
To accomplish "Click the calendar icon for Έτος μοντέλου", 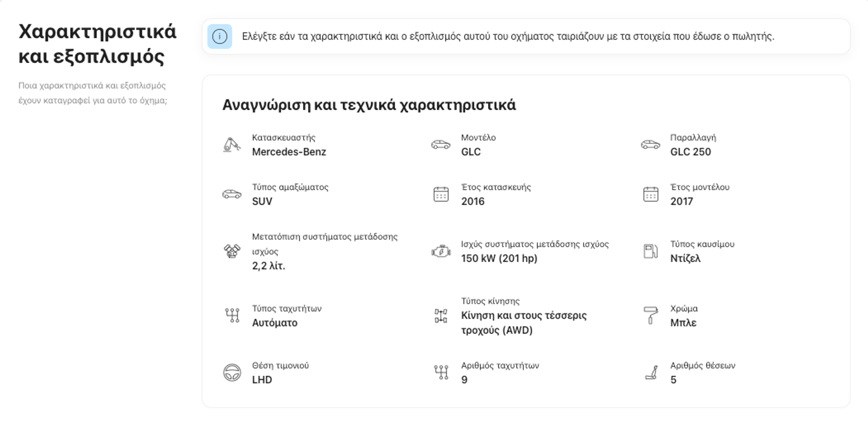I will (651, 194).
